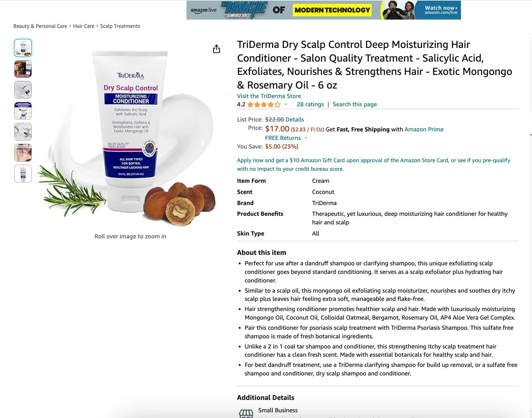The height and width of the screenshot is (418, 532).
Task: Expand the star rating breakdown chevron
Action: [x=286, y=104]
